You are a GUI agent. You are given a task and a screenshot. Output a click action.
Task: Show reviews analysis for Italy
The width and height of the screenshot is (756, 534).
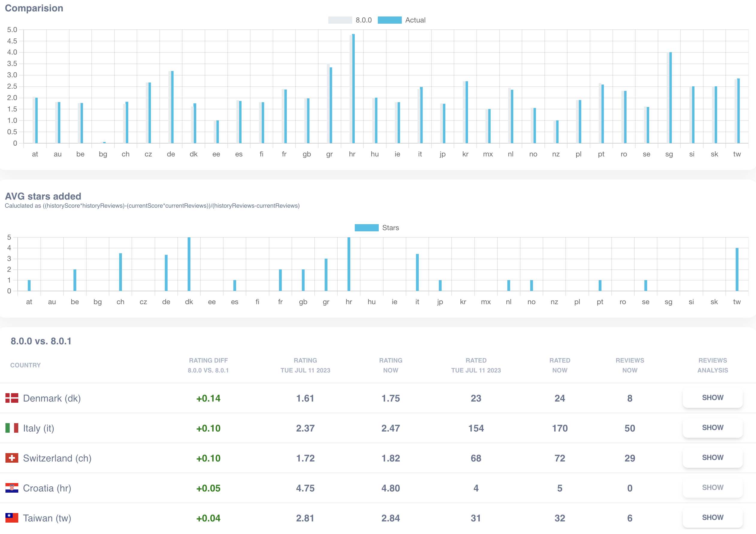point(712,428)
